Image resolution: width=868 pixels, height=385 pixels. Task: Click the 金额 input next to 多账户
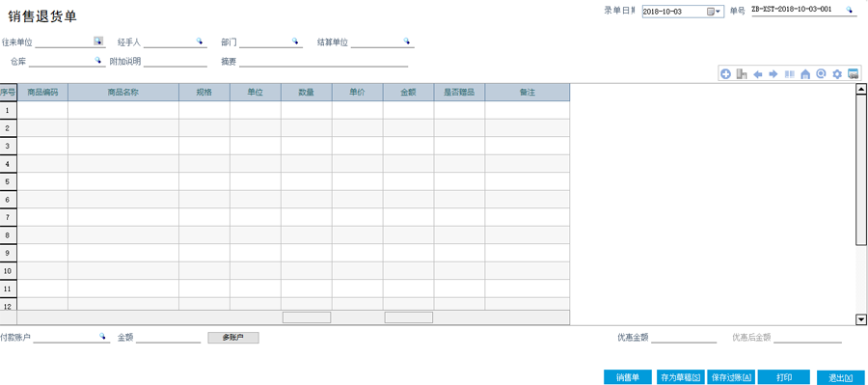[168, 338]
